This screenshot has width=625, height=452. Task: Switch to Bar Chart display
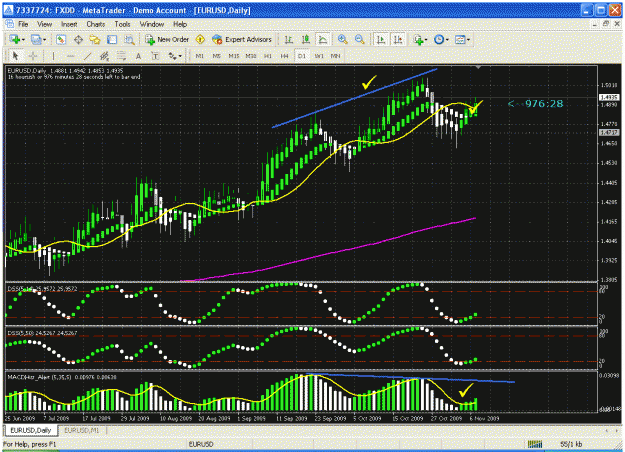[x=289, y=39]
